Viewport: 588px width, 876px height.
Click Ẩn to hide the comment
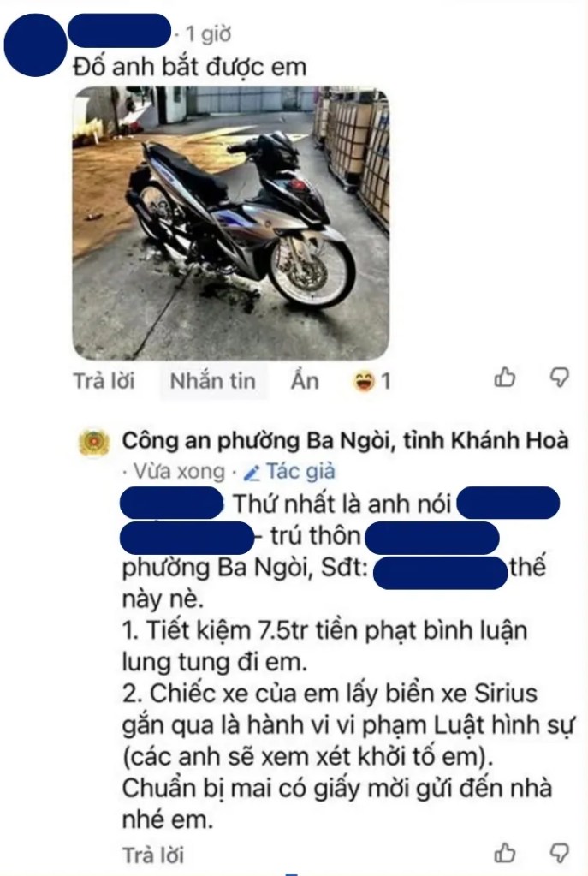tap(305, 381)
